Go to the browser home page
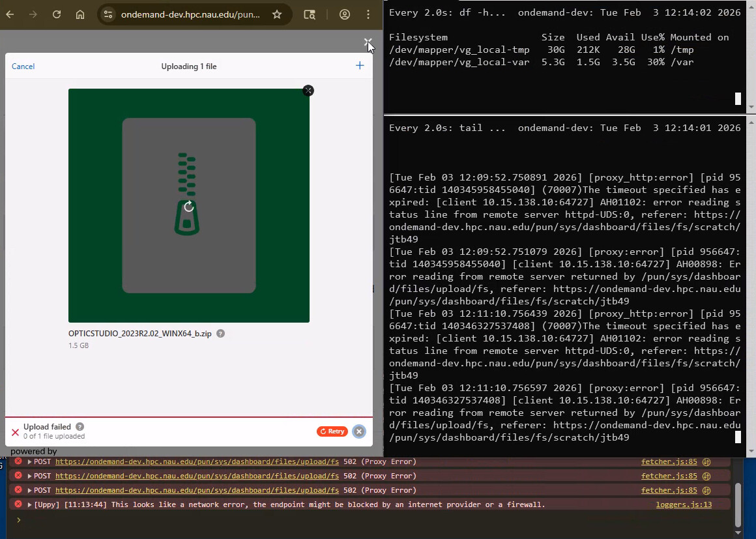756x539 pixels. tap(80, 14)
